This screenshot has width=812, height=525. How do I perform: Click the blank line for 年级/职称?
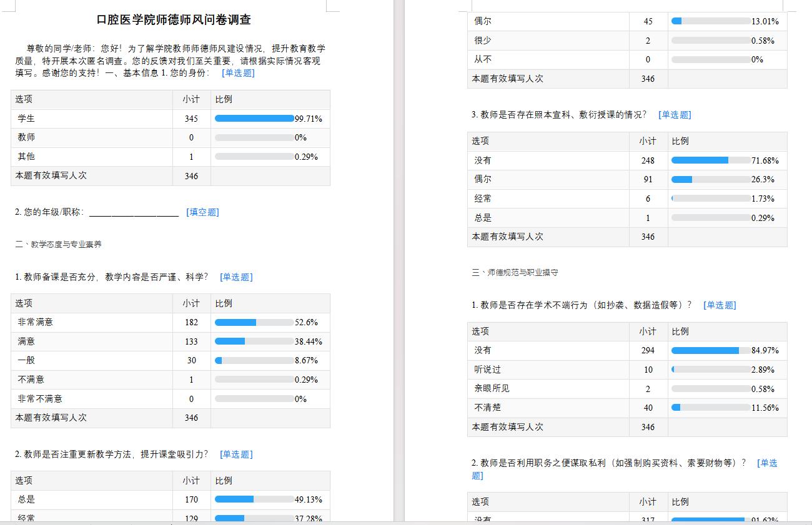(134, 213)
